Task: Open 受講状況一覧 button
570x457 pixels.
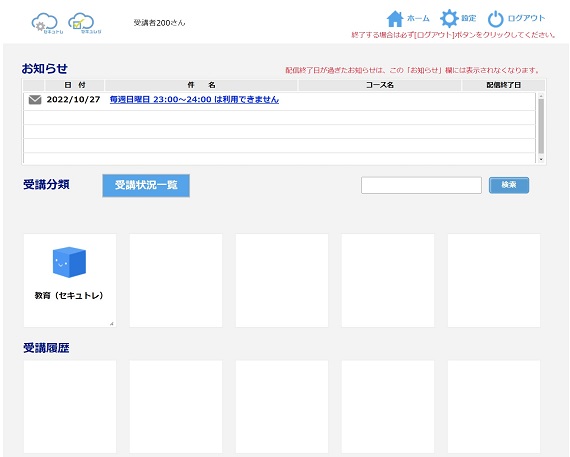Action: pyautogui.click(x=146, y=185)
